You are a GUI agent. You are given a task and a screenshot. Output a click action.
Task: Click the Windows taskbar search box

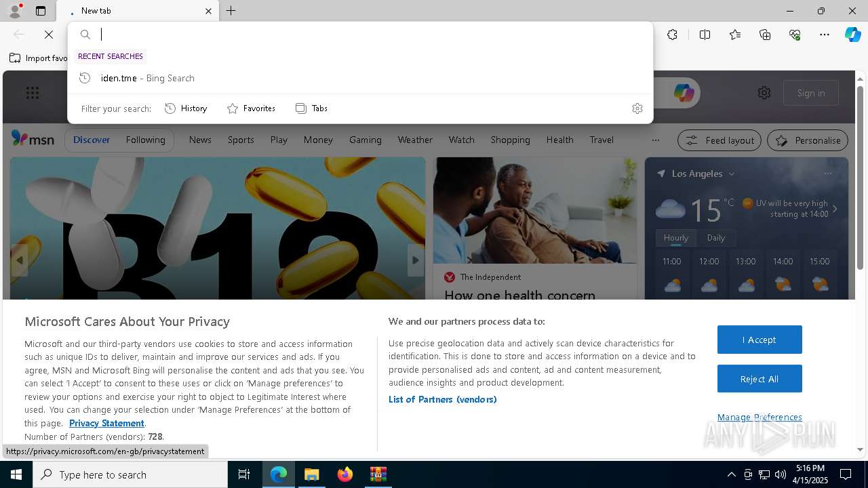click(130, 474)
